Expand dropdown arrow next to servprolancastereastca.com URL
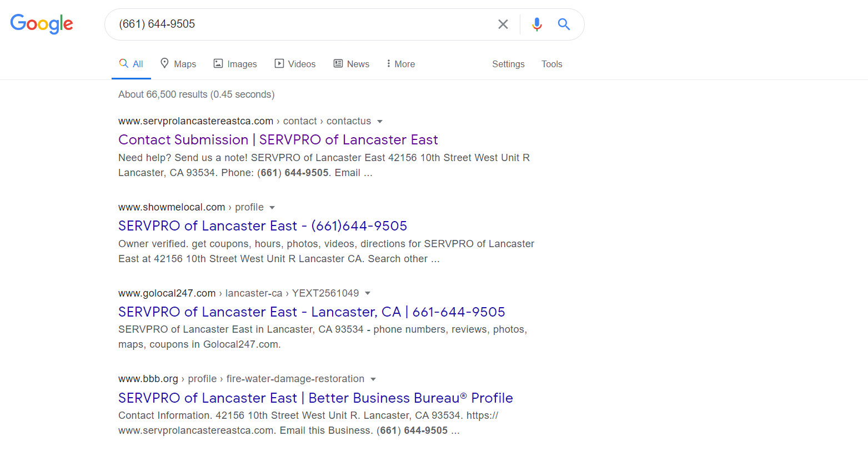Viewport: 868px width, 451px height. pos(380,122)
